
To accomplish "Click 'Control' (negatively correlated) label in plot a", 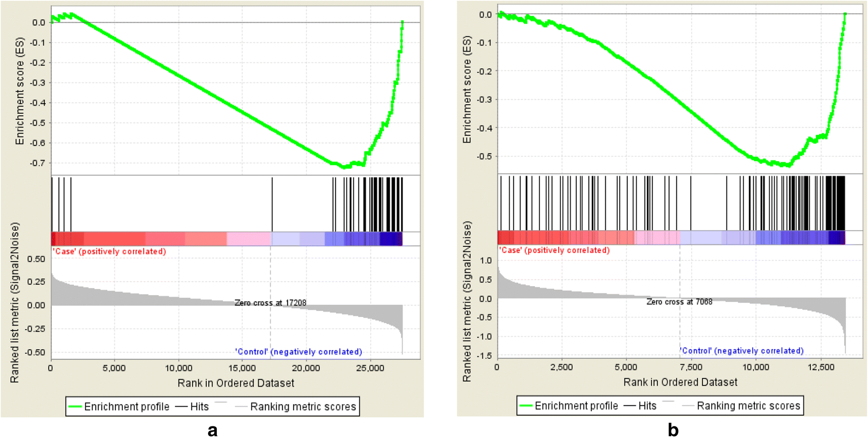I will pyautogui.click(x=298, y=352).
